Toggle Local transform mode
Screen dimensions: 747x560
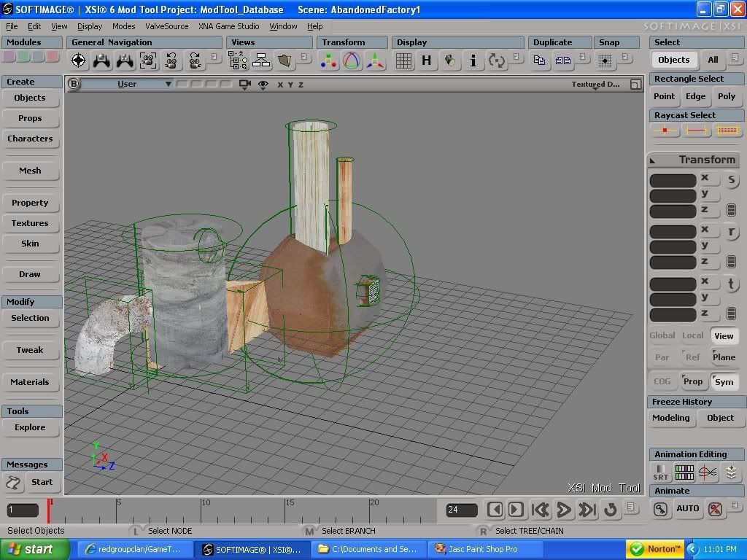(693, 335)
